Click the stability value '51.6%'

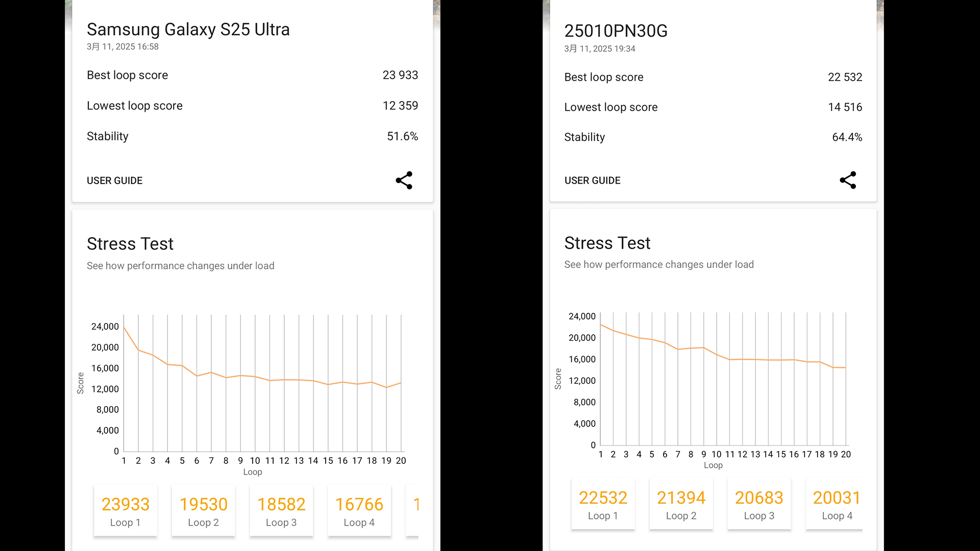402,136
